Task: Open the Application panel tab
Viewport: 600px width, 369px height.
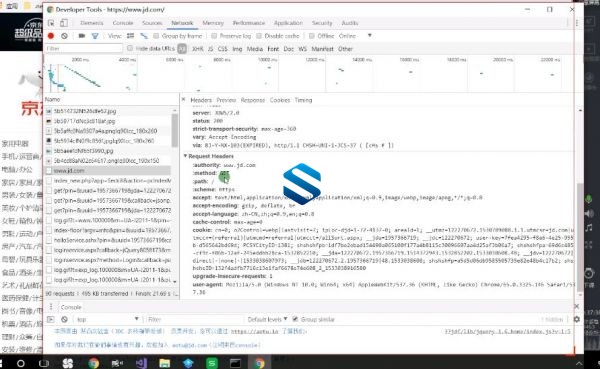Action: [x=288, y=23]
